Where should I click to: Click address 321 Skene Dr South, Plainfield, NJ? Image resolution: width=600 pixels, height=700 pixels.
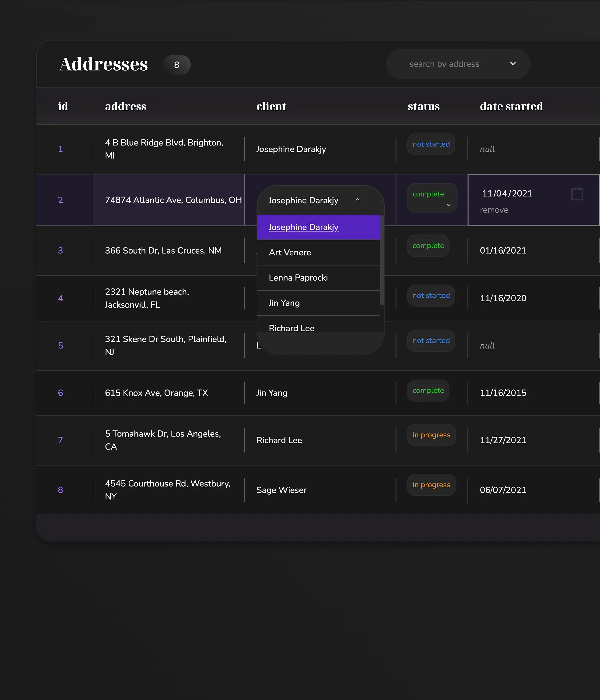166,346
